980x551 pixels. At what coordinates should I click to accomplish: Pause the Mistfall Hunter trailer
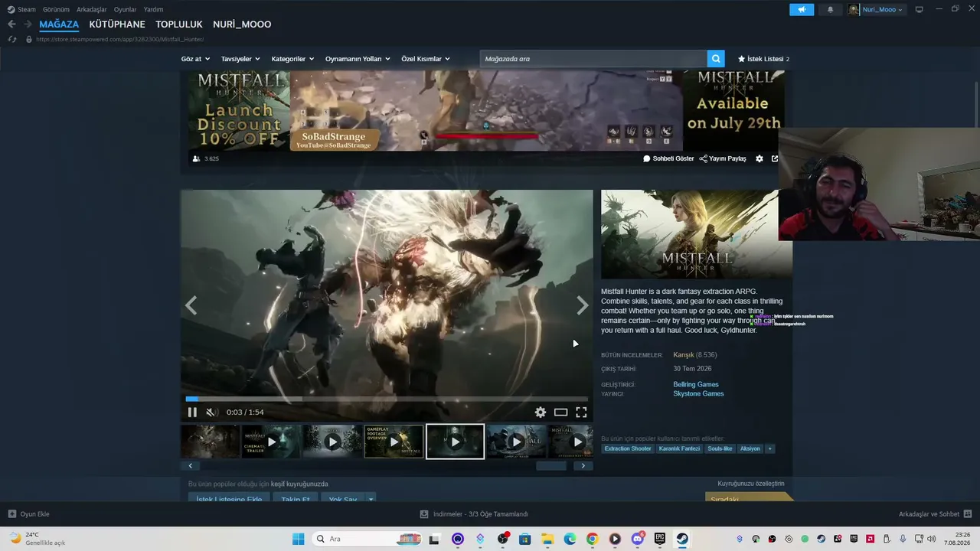(192, 412)
